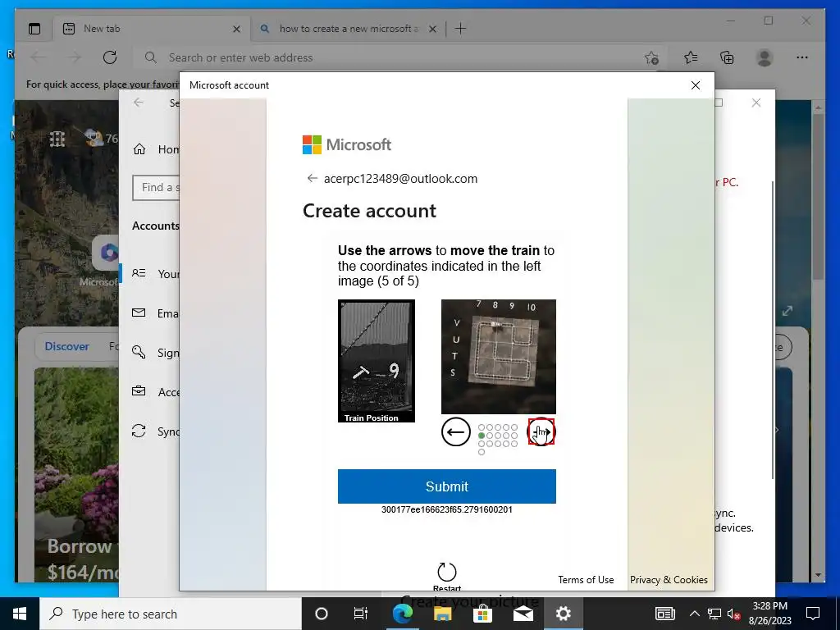Click the Edge address bar
The image size is (840, 630).
[396, 57]
